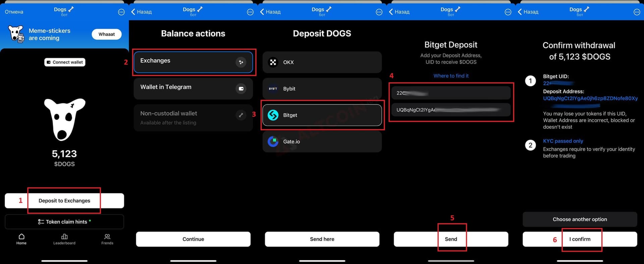The image size is (644, 264).
Task: Click the Bitget exchange logo
Action: tap(273, 115)
